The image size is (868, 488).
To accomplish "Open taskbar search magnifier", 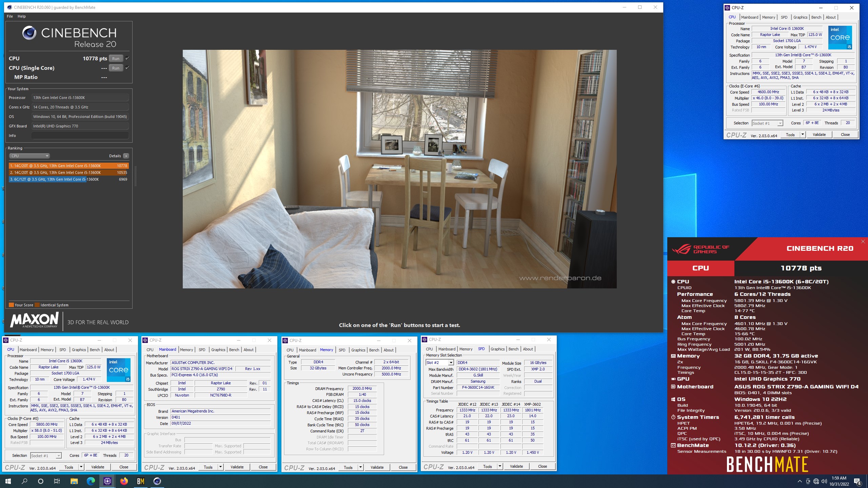I will coord(24,481).
